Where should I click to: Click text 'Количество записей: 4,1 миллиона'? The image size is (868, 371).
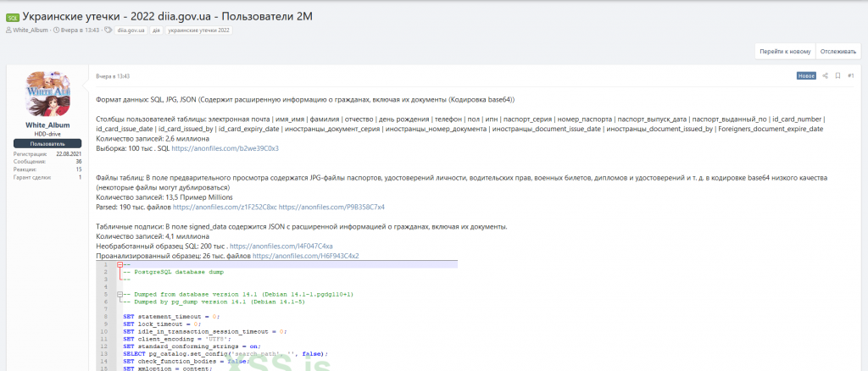click(153, 236)
